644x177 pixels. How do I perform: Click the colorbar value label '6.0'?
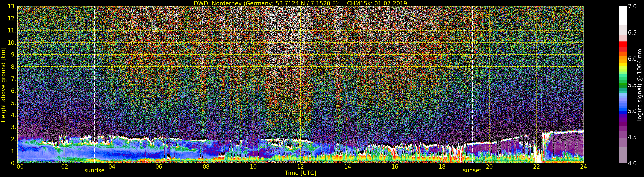click(632, 59)
